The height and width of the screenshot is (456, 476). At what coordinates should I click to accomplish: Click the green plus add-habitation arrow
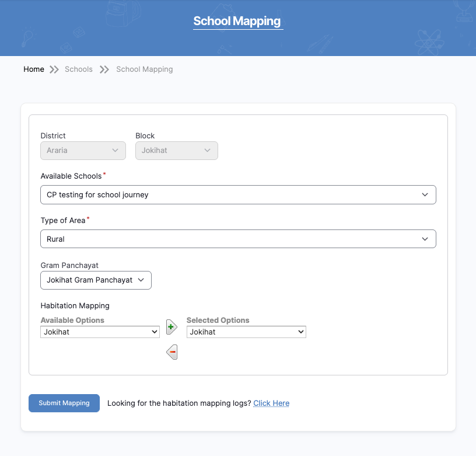pyautogui.click(x=171, y=327)
